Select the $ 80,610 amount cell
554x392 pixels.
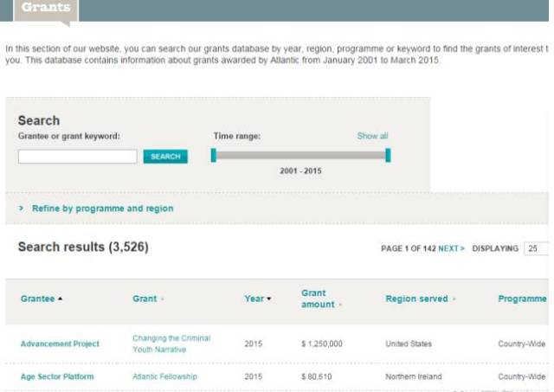[x=316, y=376]
